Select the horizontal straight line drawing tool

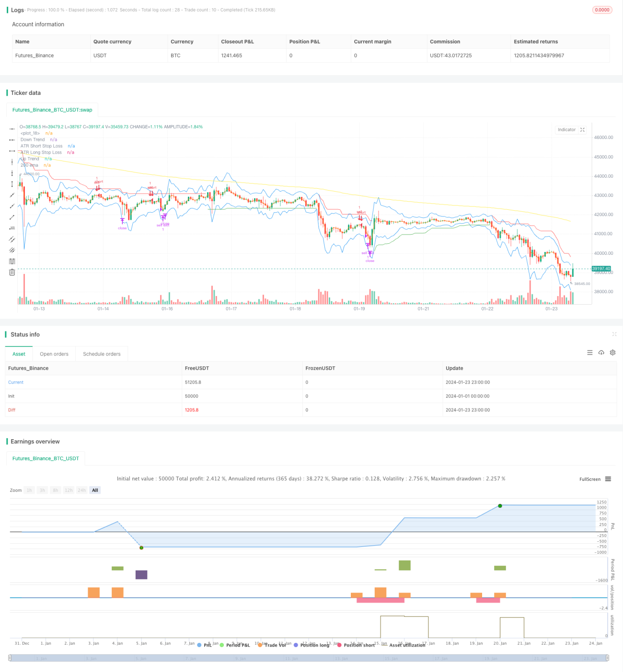click(12, 129)
